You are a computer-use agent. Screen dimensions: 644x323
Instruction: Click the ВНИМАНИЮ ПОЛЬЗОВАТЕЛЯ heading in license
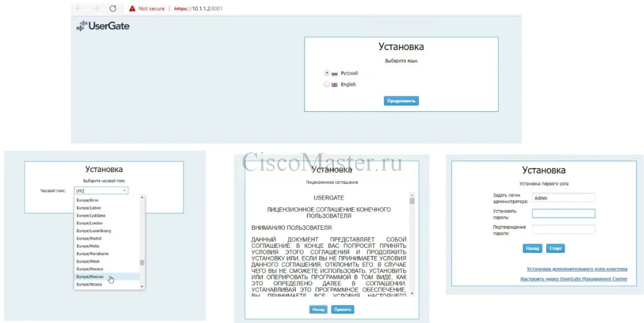pos(292,228)
